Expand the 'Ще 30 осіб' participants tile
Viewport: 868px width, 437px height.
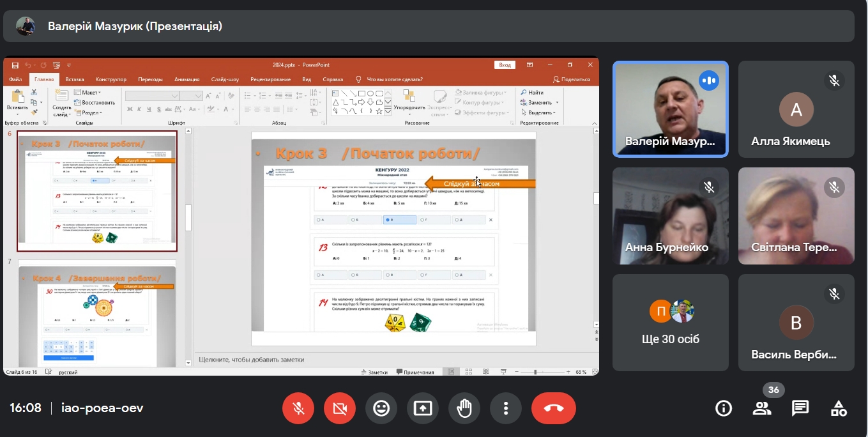(x=670, y=323)
